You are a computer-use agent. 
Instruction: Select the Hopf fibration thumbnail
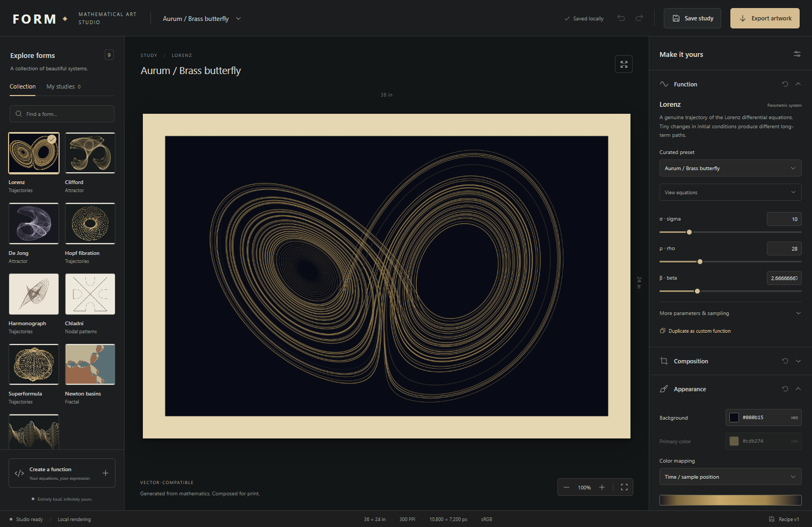point(90,223)
